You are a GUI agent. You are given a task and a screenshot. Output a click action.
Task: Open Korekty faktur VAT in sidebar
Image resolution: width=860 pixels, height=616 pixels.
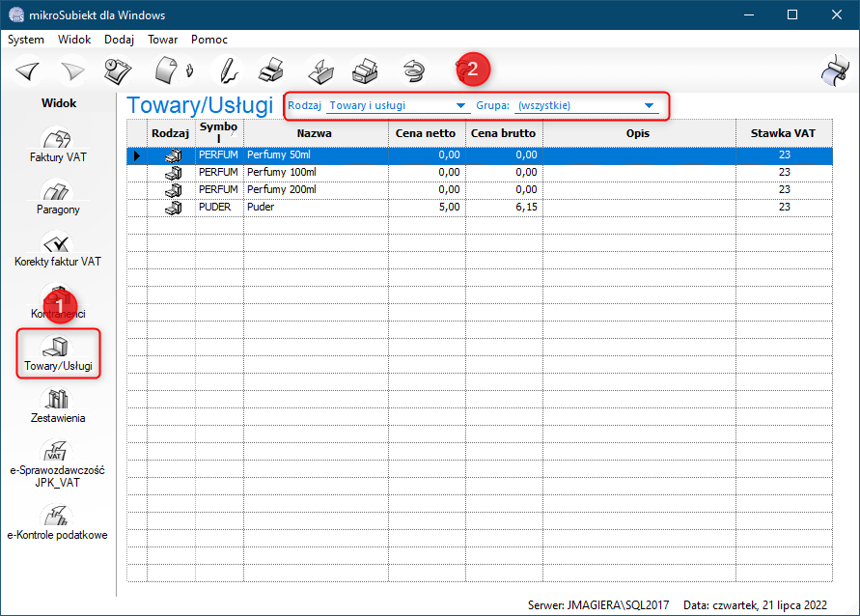[58, 250]
